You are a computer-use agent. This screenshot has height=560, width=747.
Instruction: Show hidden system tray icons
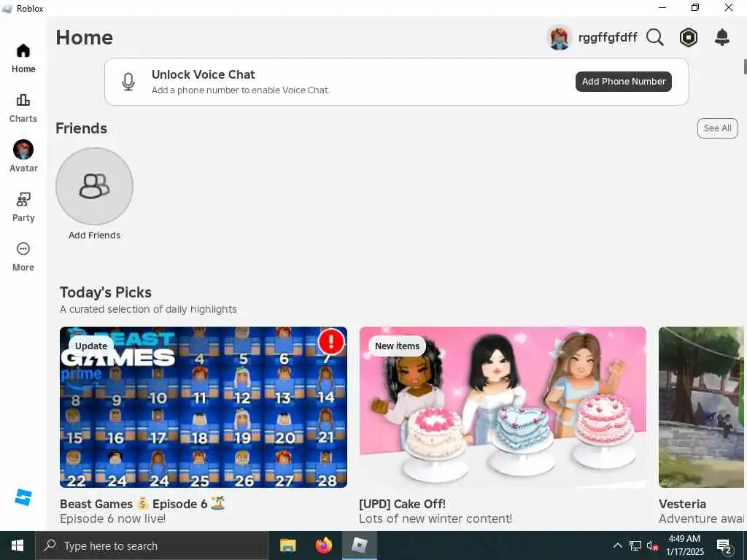(617, 545)
